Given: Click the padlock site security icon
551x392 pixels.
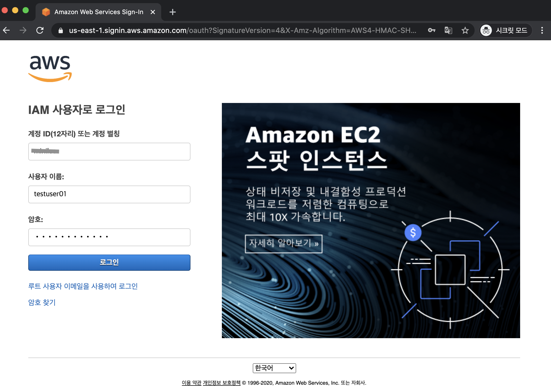Looking at the screenshot, I should coord(61,31).
